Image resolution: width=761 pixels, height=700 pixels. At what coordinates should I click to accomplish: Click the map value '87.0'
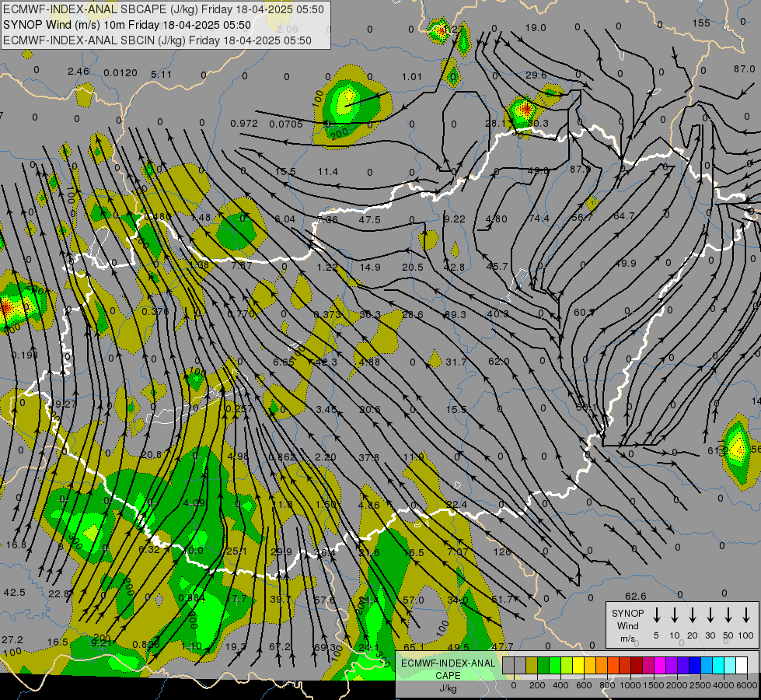(744, 69)
